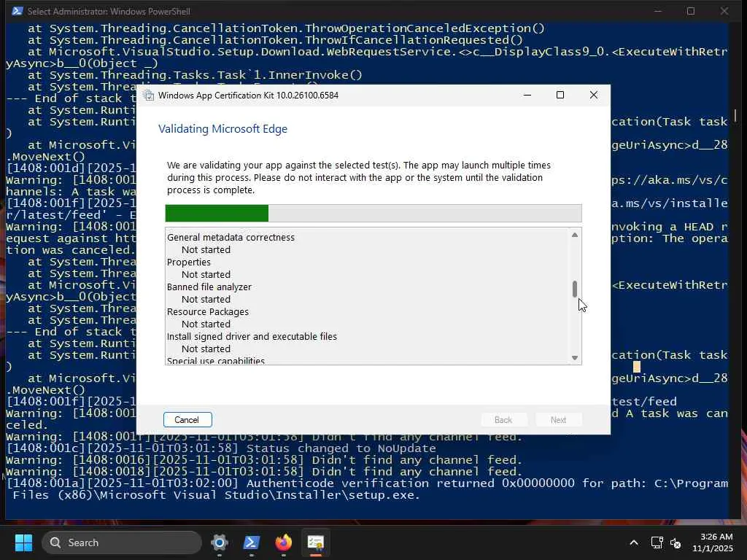
Task: Select the 'Properties' test row
Action: 189,262
